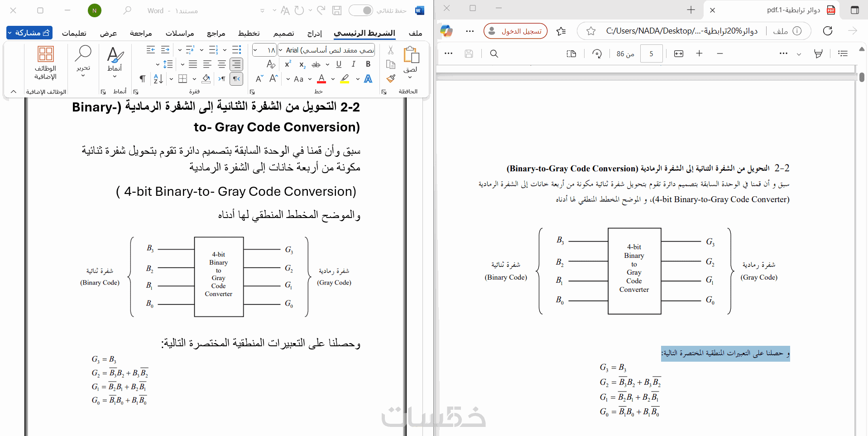Open the font name Arial dropdown
Viewport: 868px width, 436px height.
point(281,50)
